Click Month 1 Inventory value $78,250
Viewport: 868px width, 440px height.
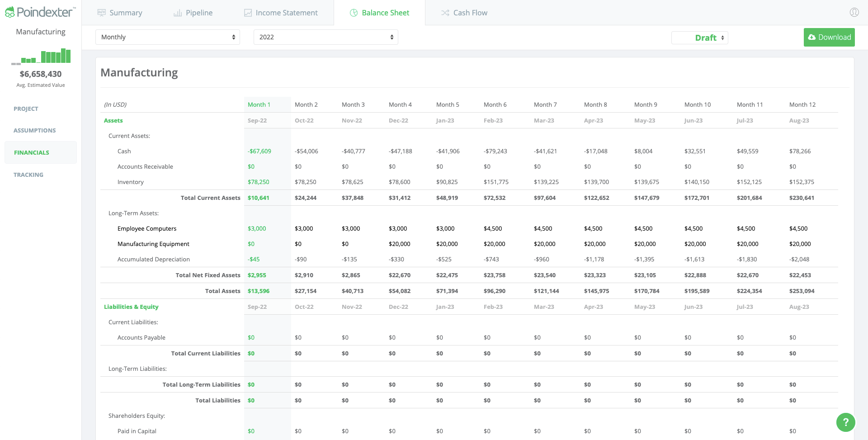pyautogui.click(x=259, y=182)
